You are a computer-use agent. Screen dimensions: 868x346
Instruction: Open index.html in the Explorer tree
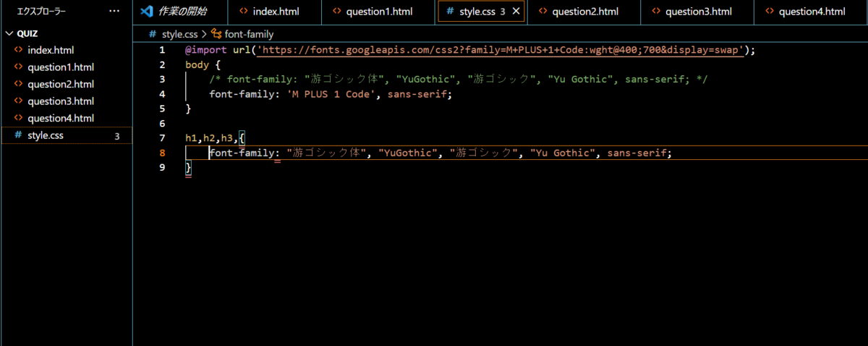click(51, 51)
